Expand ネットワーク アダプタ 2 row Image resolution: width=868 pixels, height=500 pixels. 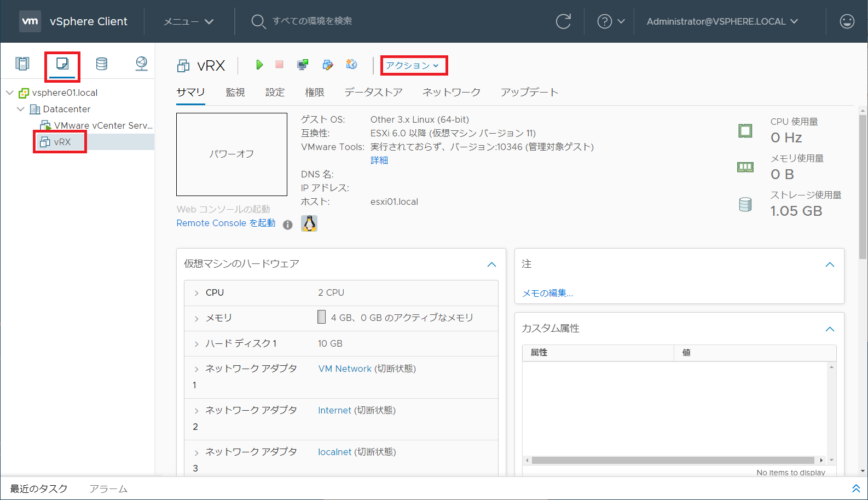[196, 411]
